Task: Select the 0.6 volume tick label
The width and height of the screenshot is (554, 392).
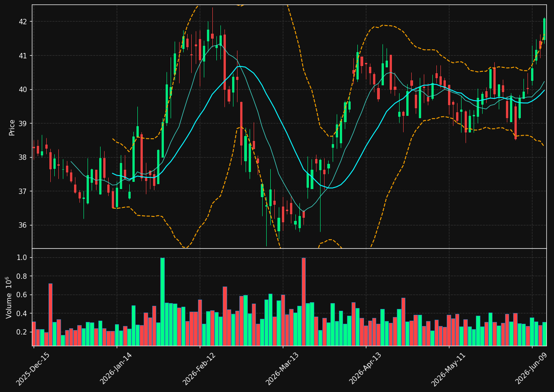Action: [x=23, y=295]
